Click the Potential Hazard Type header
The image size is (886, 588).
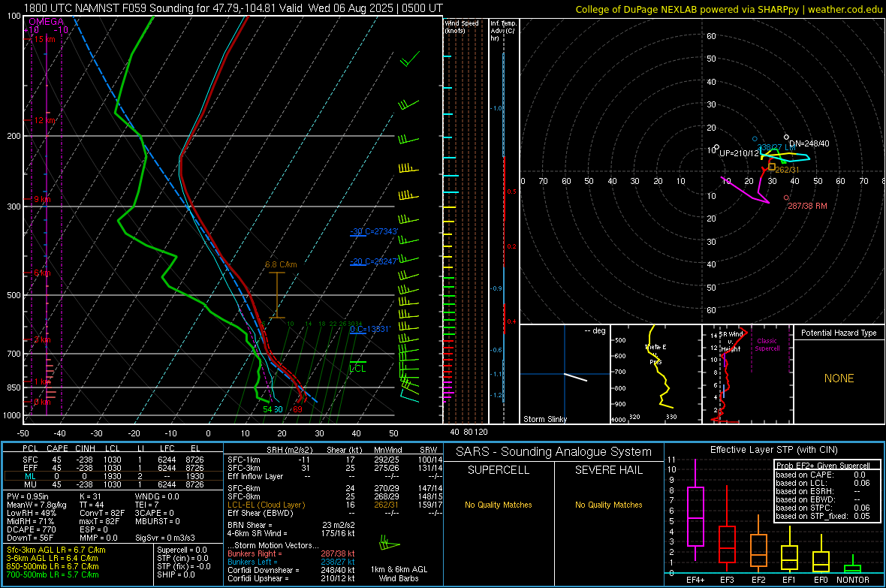(x=839, y=333)
